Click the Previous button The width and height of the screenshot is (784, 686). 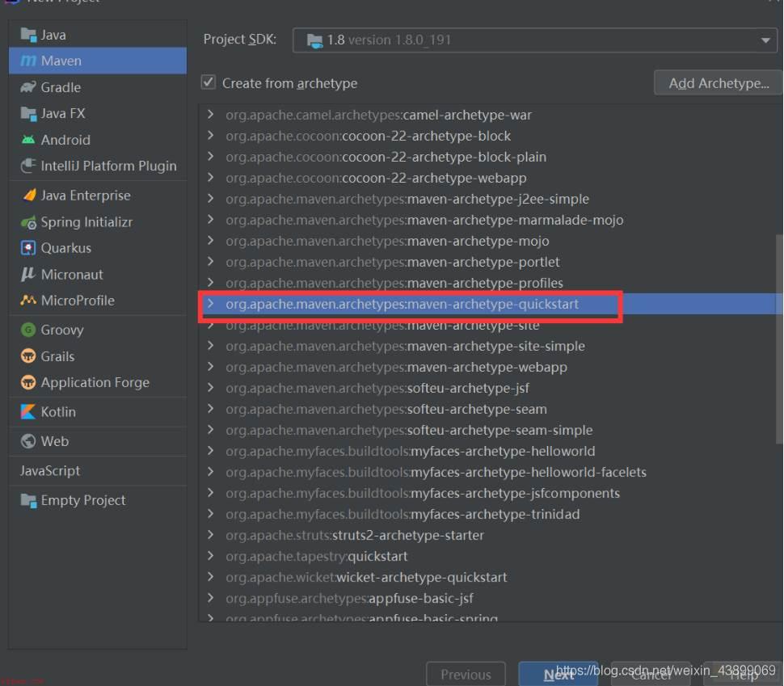click(x=466, y=674)
